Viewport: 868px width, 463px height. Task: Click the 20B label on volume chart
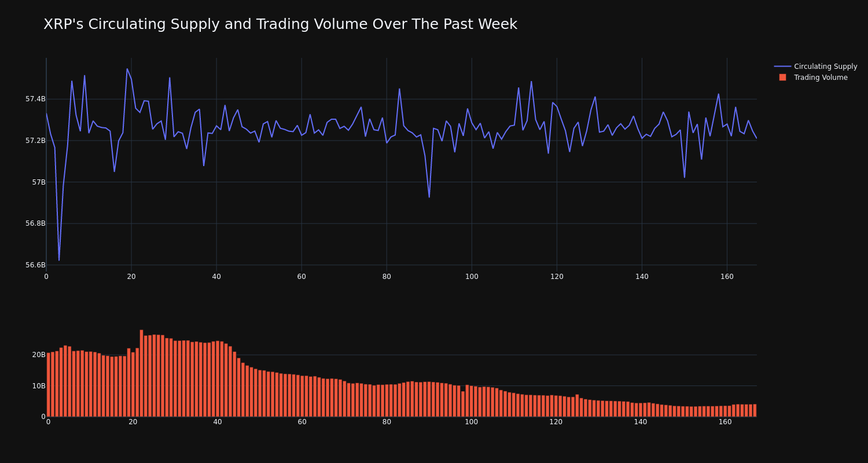click(x=39, y=355)
